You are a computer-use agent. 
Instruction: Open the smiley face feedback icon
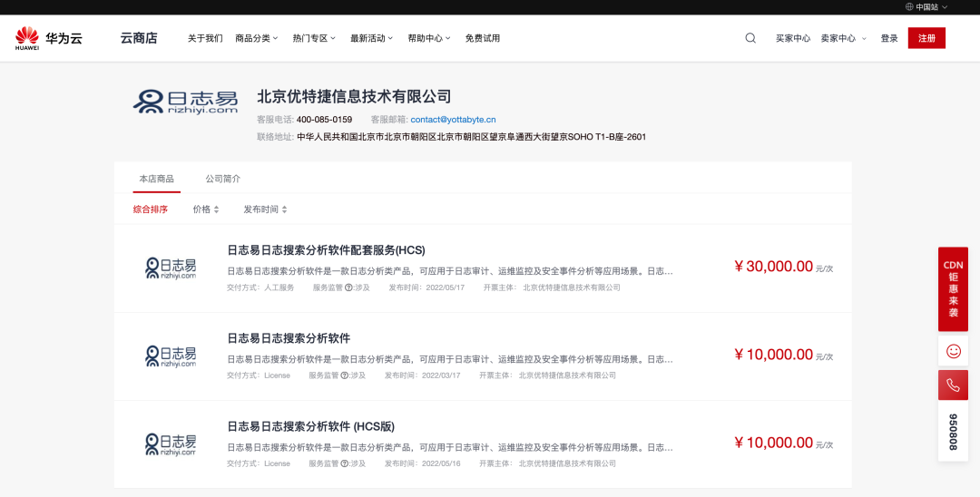953,351
